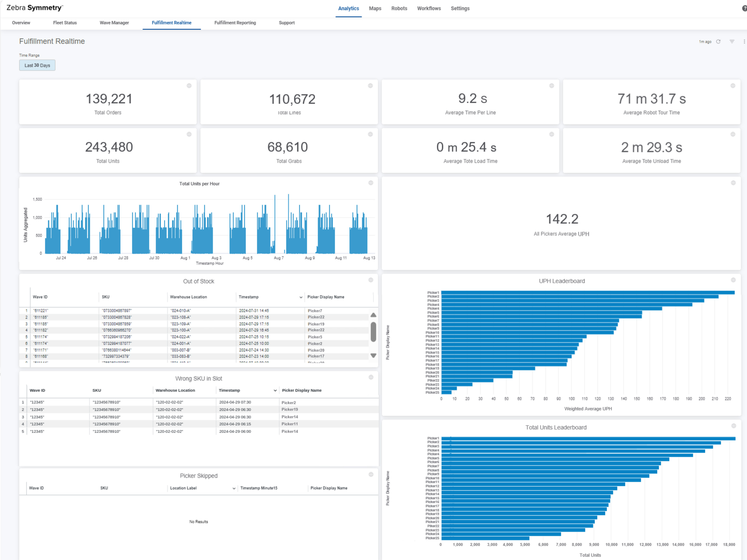Click Picker11 in Wrong SKU in Slot table
This screenshot has height=560, width=747.
pyautogui.click(x=290, y=424)
